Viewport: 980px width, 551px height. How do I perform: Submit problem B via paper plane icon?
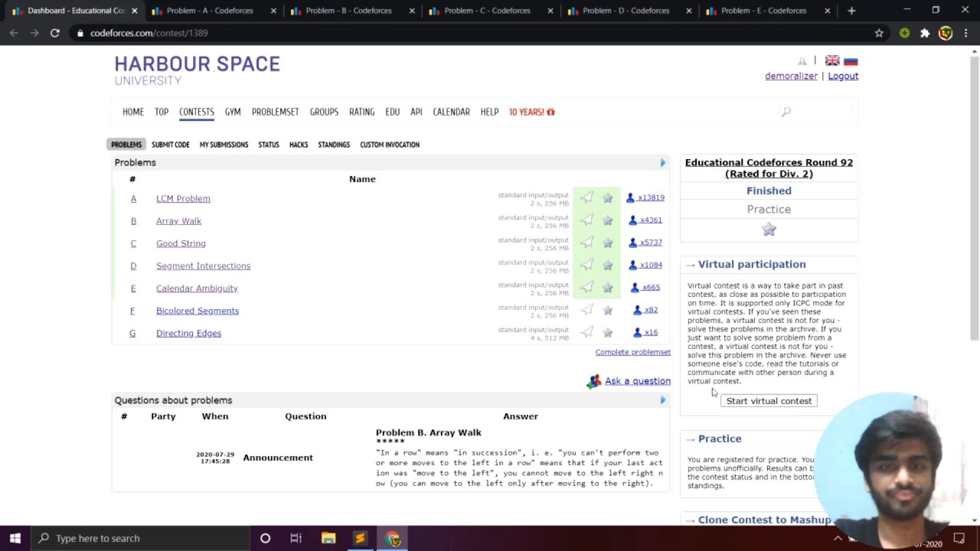pyautogui.click(x=586, y=220)
